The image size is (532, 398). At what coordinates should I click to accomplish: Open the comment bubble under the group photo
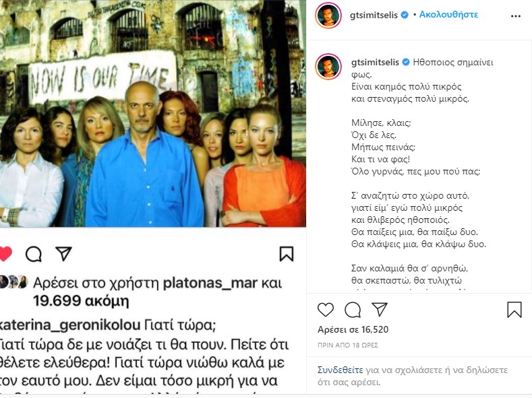click(34, 254)
